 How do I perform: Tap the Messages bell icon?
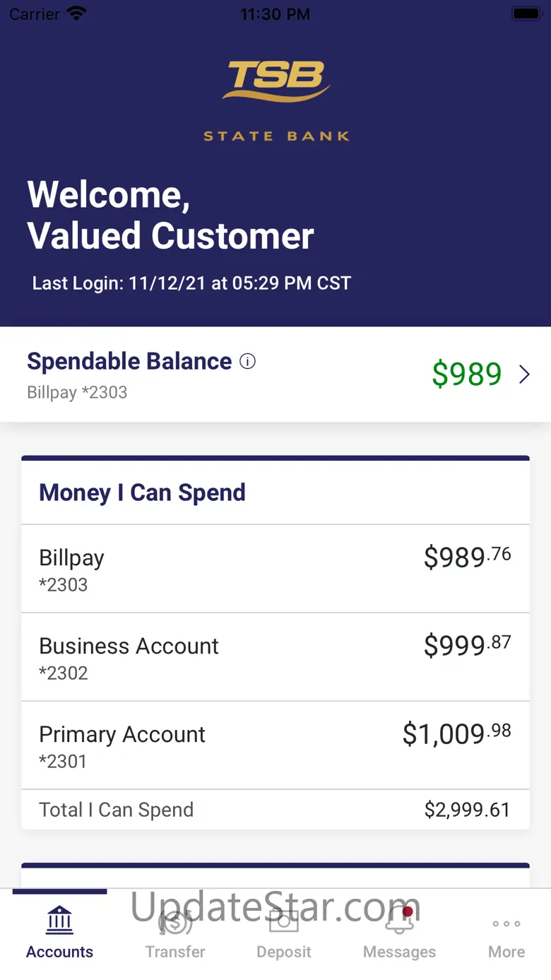coord(399,921)
